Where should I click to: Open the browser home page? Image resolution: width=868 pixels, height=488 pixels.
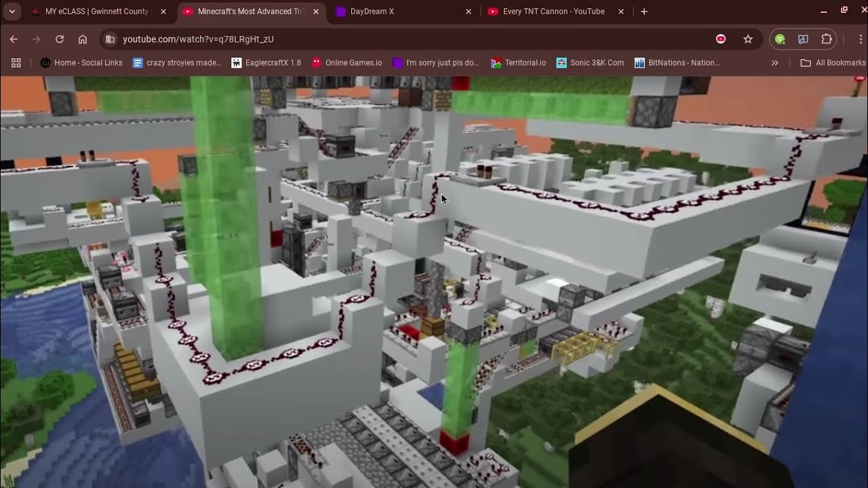83,39
